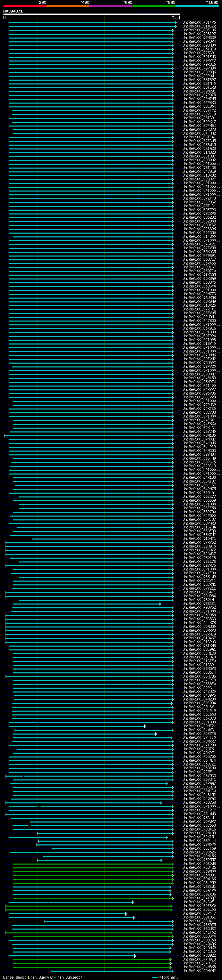The height and width of the screenshot is (980, 222).
Task: Select label UniRef100_Q8L804
Action: pos(199,107)
